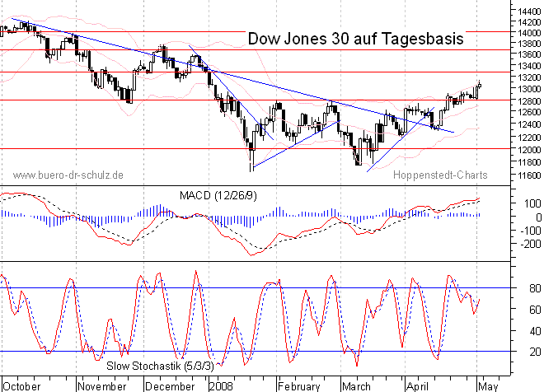
Task: Select the "Slow Stochastik (5/3/3)" indicator label
Action: 160,366
